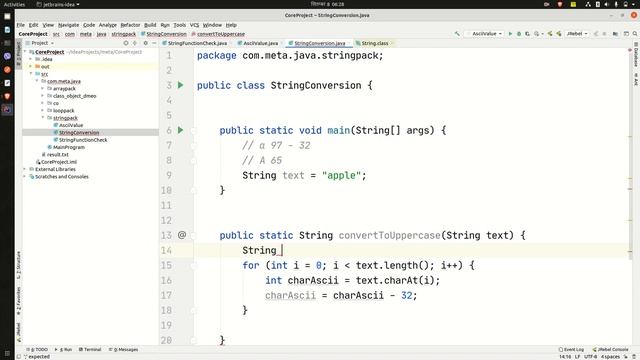Open the Navigate menu
Viewport: 640px width, 360px height.
tap(68, 25)
